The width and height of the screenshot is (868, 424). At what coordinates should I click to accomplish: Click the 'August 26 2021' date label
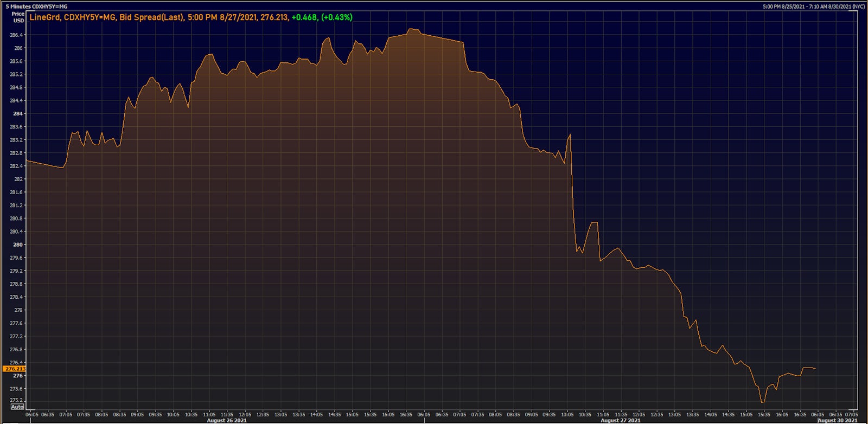(x=227, y=420)
